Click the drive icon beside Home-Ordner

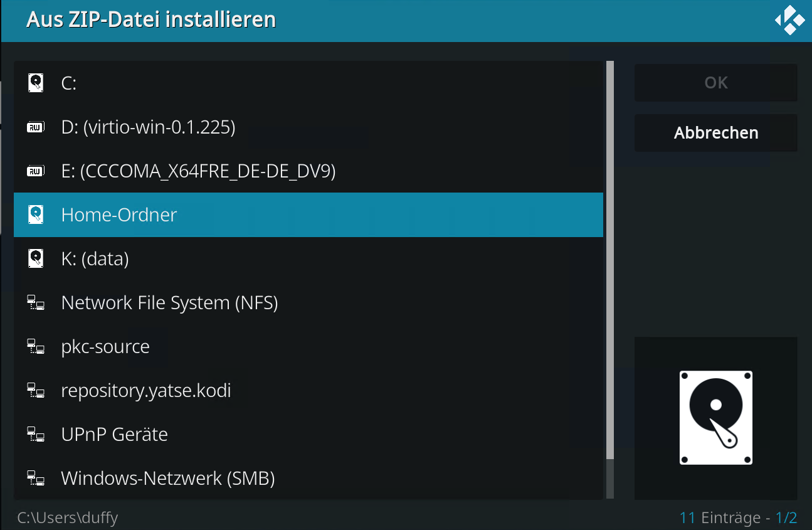pyautogui.click(x=36, y=215)
